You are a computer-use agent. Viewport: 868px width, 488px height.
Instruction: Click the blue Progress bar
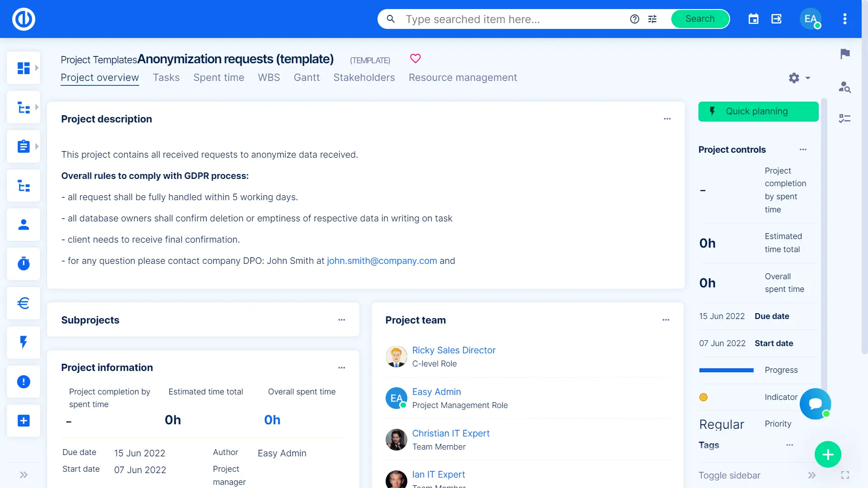(726, 371)
